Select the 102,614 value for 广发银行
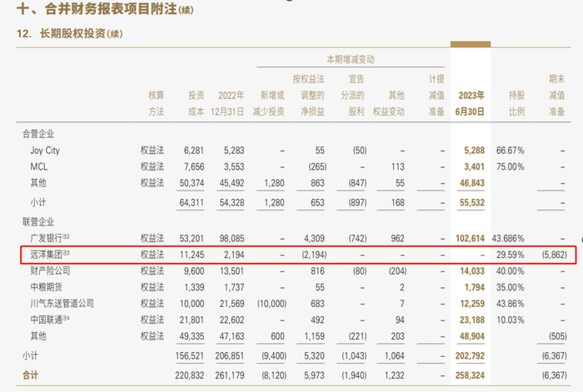The height and width of the screenshot is (392, 583). (x=471, y=239)
